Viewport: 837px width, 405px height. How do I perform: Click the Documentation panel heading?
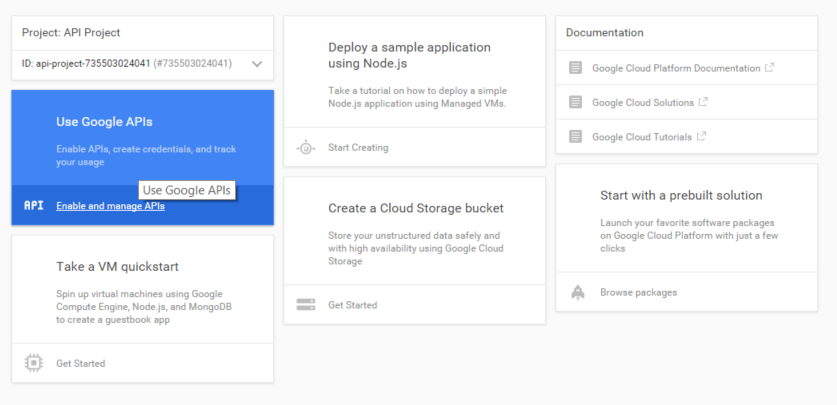pos(605,33)
